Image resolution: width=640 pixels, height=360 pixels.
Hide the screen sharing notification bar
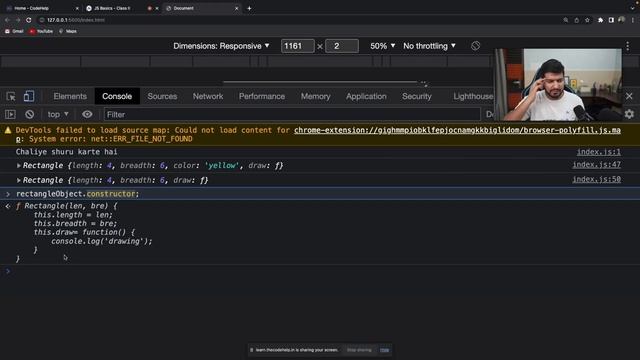(384, 350)
